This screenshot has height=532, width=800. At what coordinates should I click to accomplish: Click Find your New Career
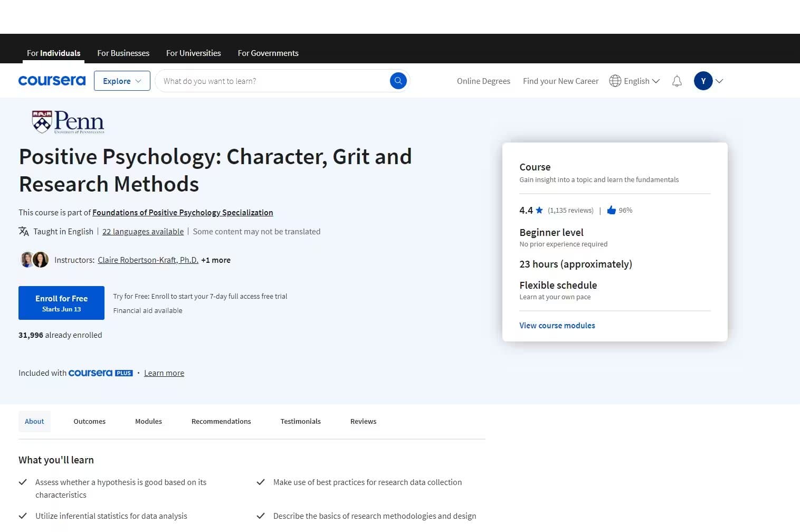click(x=560, y=81)
